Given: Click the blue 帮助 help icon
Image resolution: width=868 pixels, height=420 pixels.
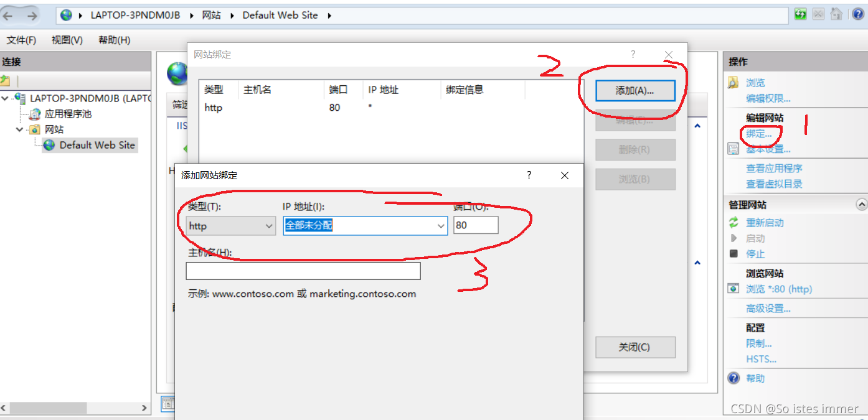Looking at the screenshot, I should point(734,378).
